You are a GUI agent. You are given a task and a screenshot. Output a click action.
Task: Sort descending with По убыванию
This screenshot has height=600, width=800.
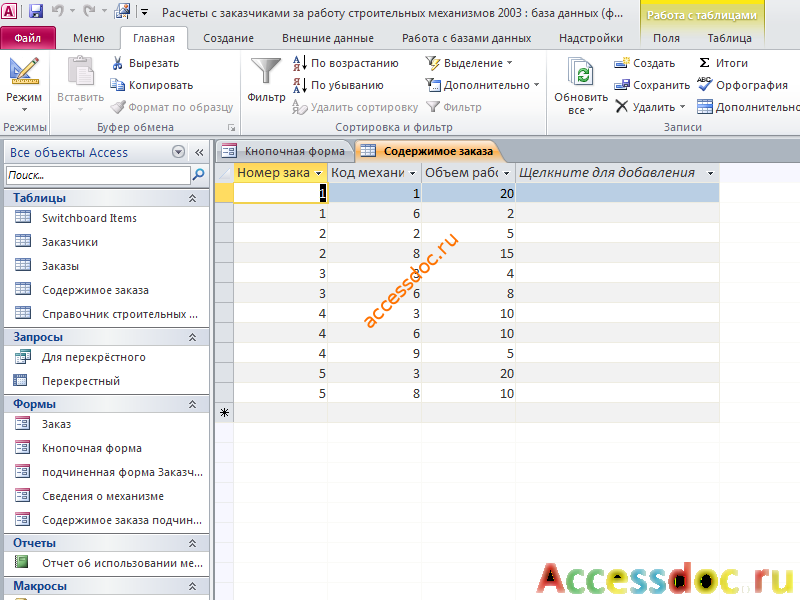[x=338, y=85]
